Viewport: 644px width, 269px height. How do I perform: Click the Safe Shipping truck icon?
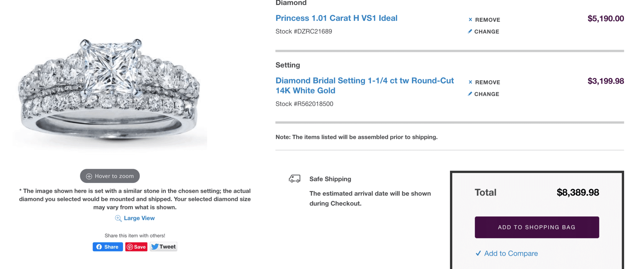(x=295, y=179)
